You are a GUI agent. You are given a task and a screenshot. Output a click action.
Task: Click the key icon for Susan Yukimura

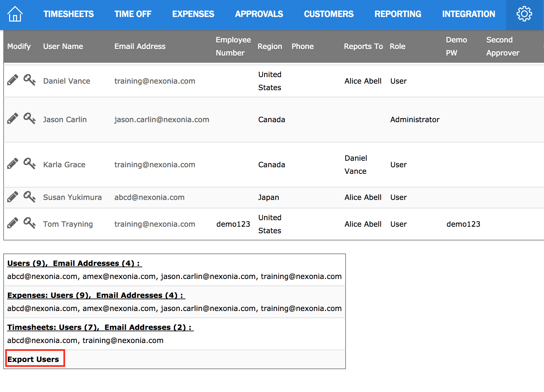[29, 197]
